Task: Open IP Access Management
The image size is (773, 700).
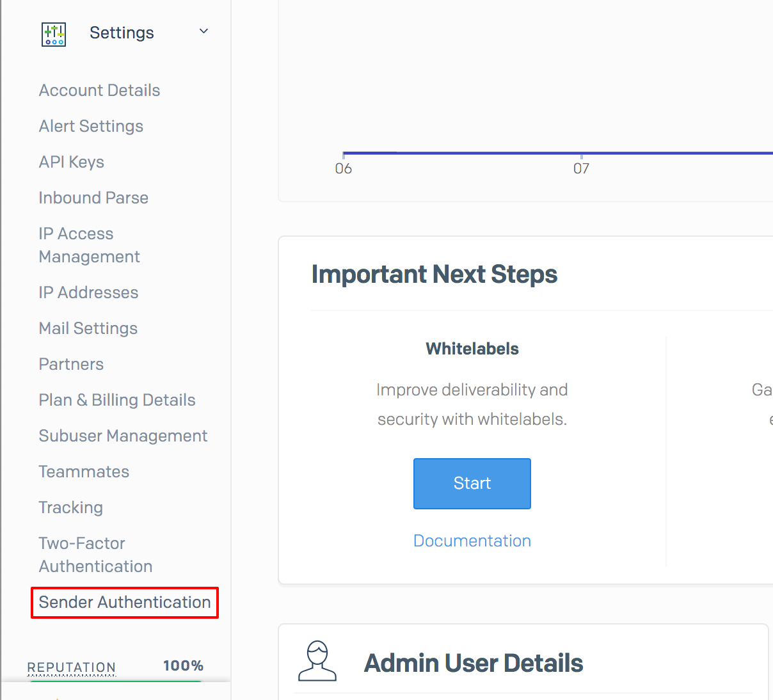Action: [89, 245]
